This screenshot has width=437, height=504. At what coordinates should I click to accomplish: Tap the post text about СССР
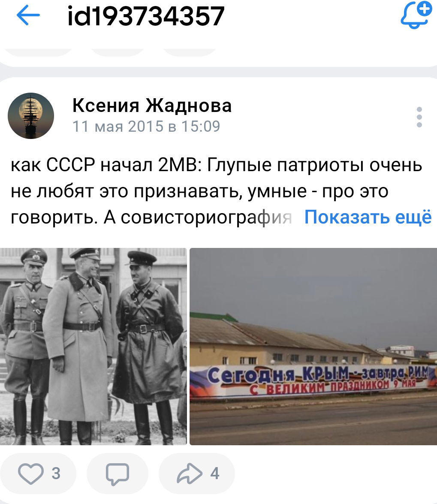click(216, 191)
